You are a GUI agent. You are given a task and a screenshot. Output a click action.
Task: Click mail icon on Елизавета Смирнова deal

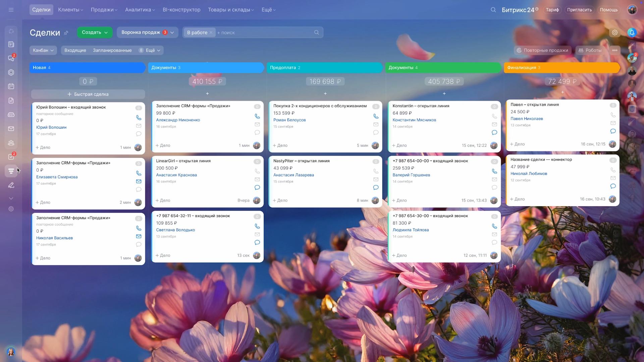139,181
